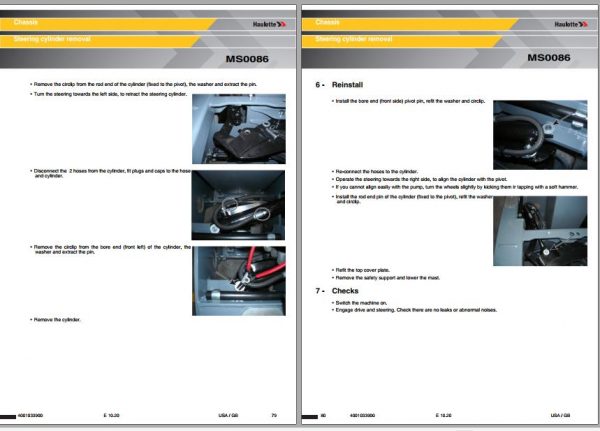The width and height of the screenshot is (600, 431).
Task: Click 'Turn the steering towards the left side' bullet
Action: click(x=108, y=94)
